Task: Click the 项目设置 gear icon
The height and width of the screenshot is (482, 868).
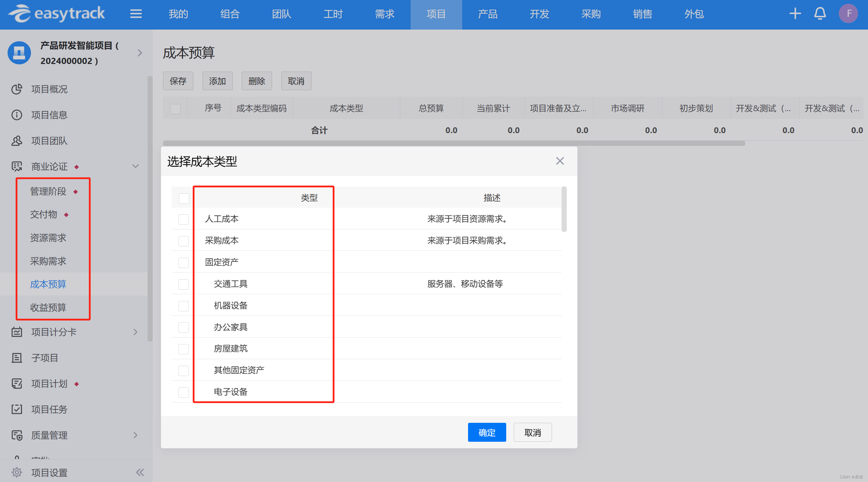Action: point(17,472)
